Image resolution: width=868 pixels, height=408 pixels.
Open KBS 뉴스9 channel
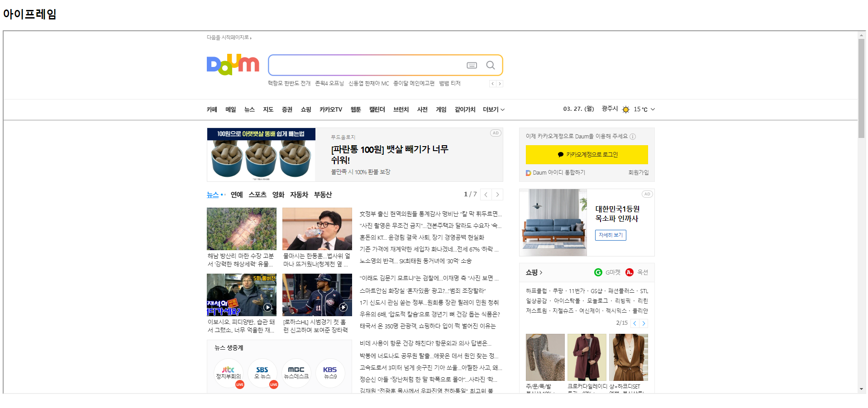[330, 373]
